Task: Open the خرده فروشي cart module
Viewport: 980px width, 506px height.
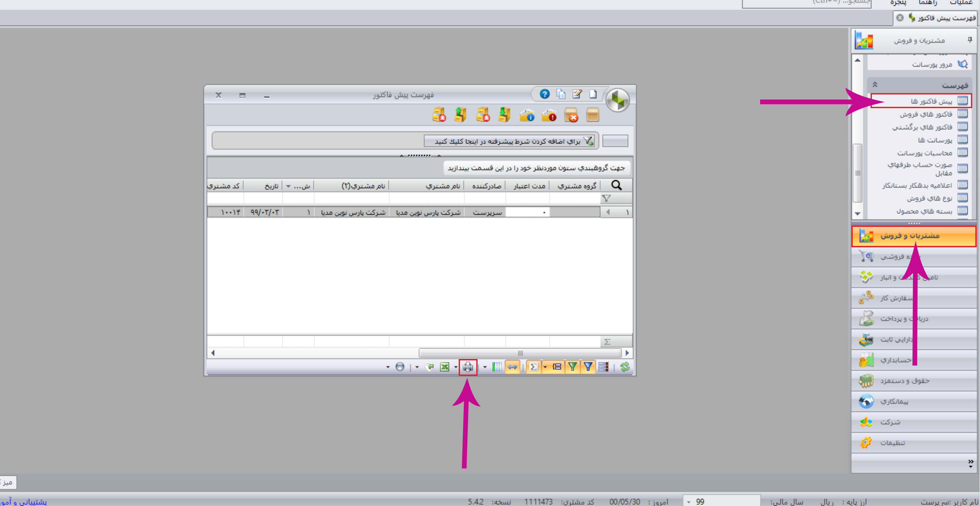Action: point(914,256)
